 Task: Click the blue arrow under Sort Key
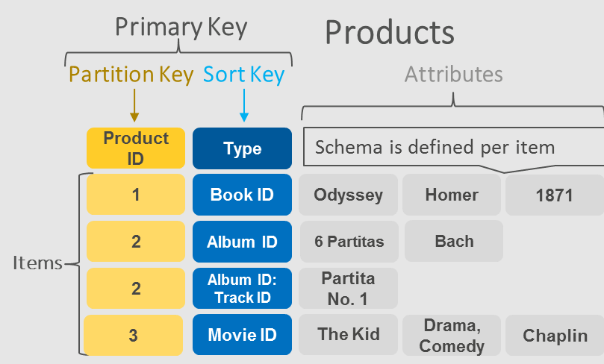[x=244, y=105]
